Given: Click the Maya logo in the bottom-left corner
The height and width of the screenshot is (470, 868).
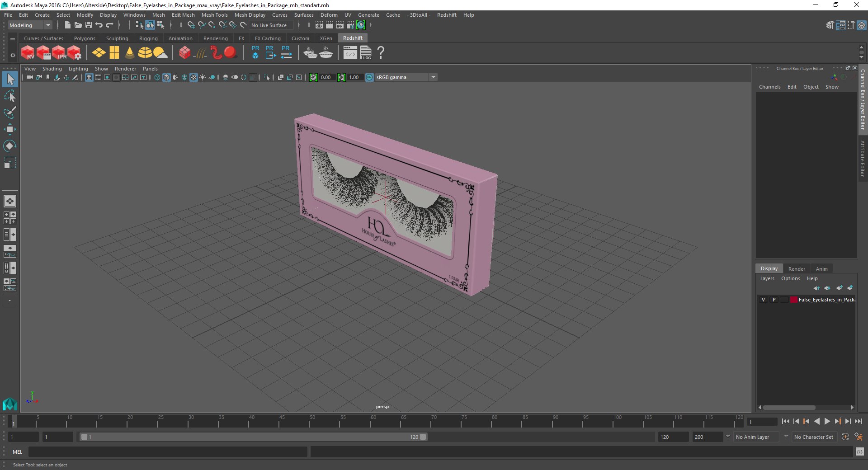Looking at the screenshot, I should pyautogui.click(x=10, y=403).
